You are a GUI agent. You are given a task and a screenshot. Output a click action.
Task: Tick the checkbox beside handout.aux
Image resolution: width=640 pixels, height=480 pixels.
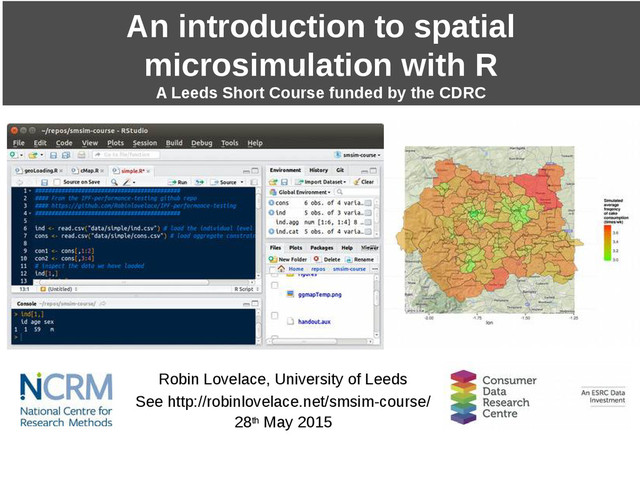tap(275, 316)
